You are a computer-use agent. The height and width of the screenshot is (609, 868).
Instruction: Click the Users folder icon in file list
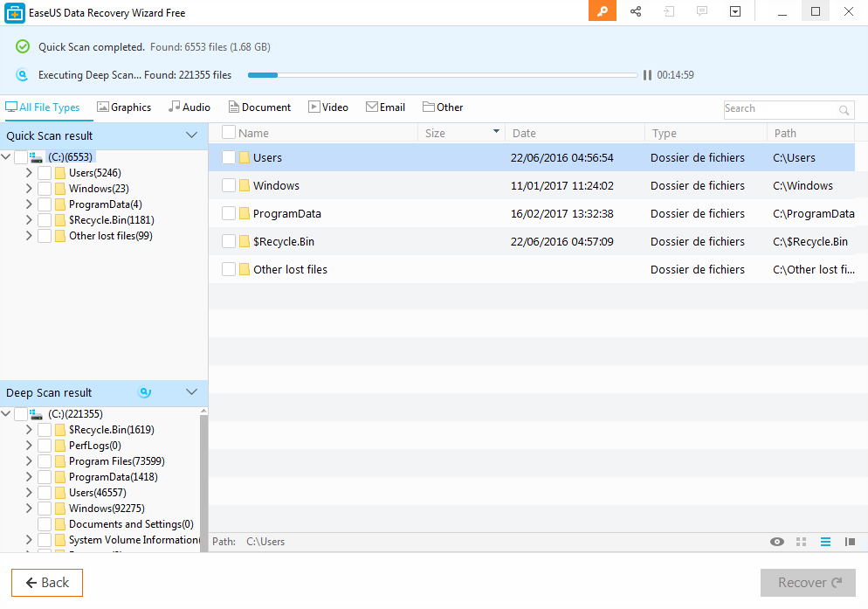(245, 157)
